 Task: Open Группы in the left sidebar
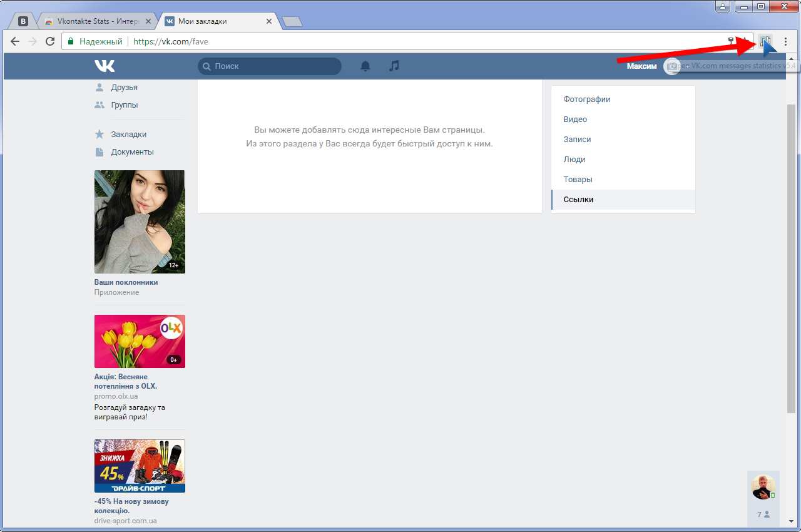point(124,105)
